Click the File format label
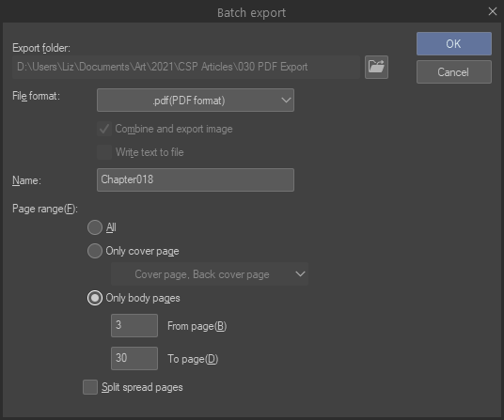This screenshot has width=504, height=420. click(36, 96)
